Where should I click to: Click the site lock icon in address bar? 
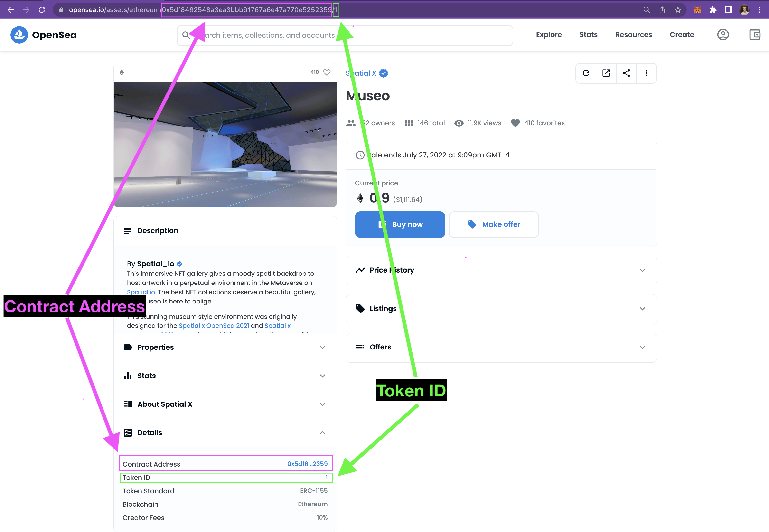61,10
